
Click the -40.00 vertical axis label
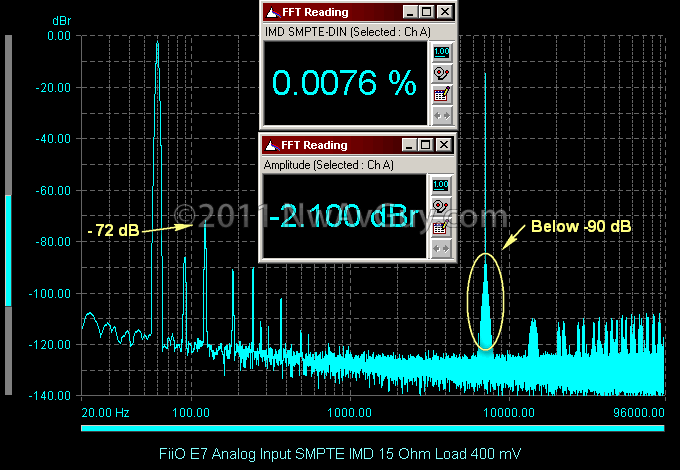tap(53, 139)
